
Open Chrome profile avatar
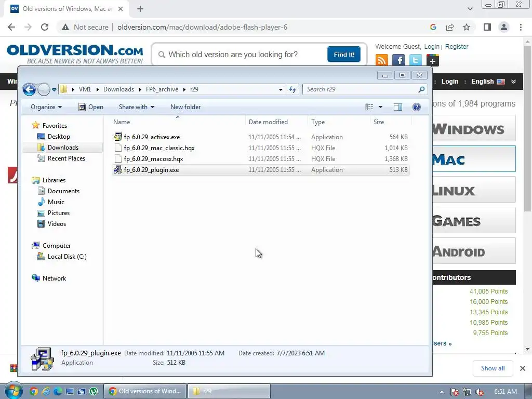[x=504, y=27]
